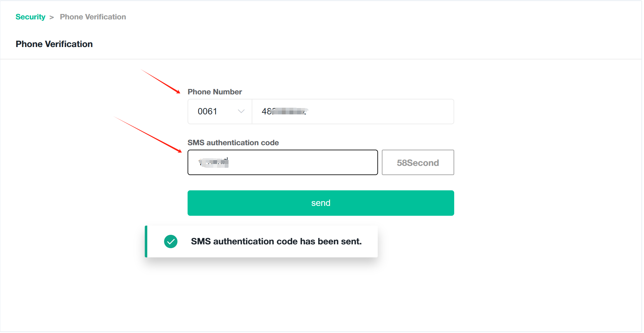This screenshot has width=644, height=333.
Task: Click the green left edge of notification
Action: click(x=146, y=241)
